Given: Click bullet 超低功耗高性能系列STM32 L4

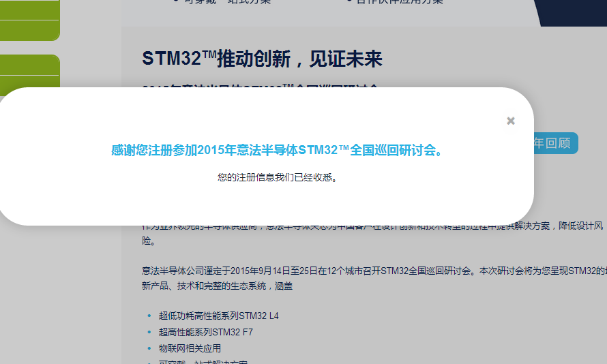Looking at the screenshot, I should coord(218,316).
